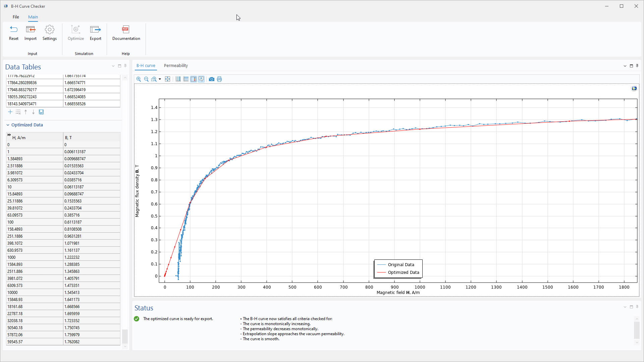Toggle horizontal gridlines on the plot

tap(186, 79)
